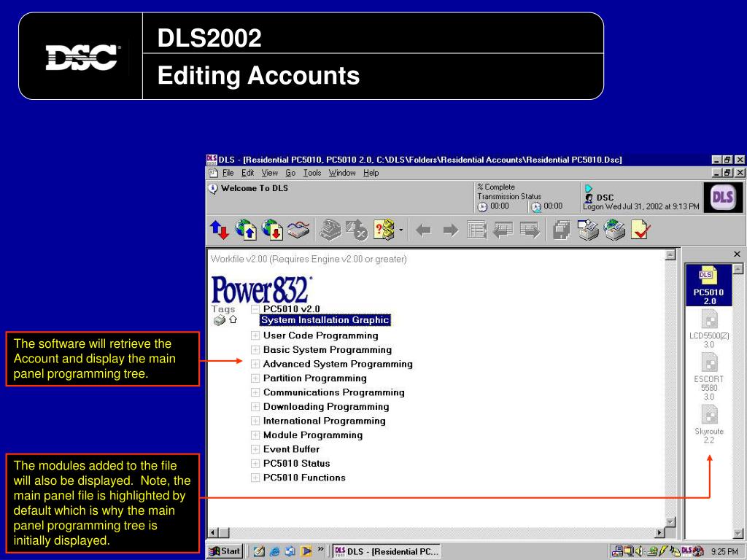Click the printer icon with window in toolbar
Screen dimensions: 747x560
(x=588, y=230)
